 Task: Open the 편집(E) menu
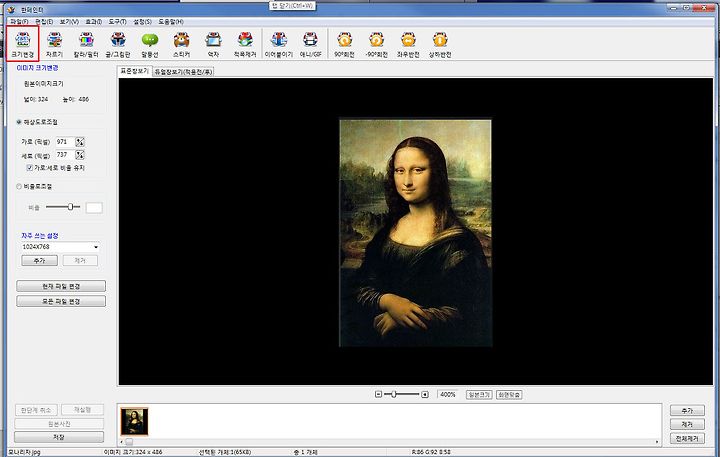point(44,22)
